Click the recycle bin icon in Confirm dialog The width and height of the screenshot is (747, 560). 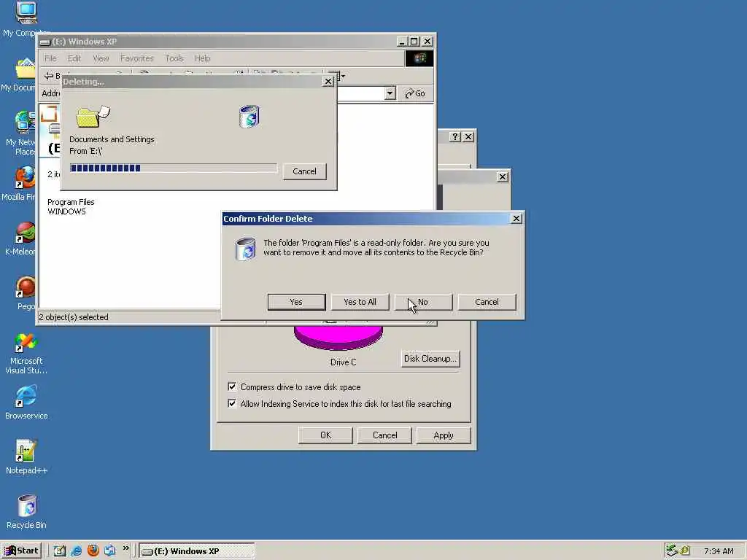[x=245, y=249]
